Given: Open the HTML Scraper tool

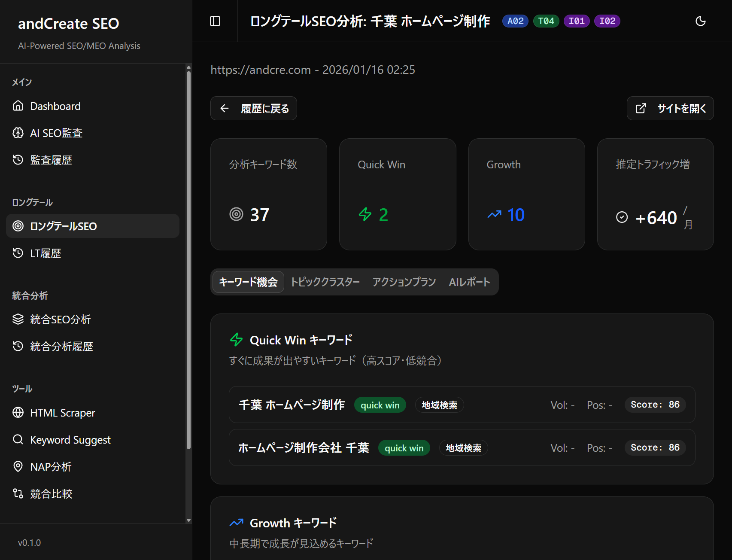Looking at the screenshot, I should click(62, 413).
